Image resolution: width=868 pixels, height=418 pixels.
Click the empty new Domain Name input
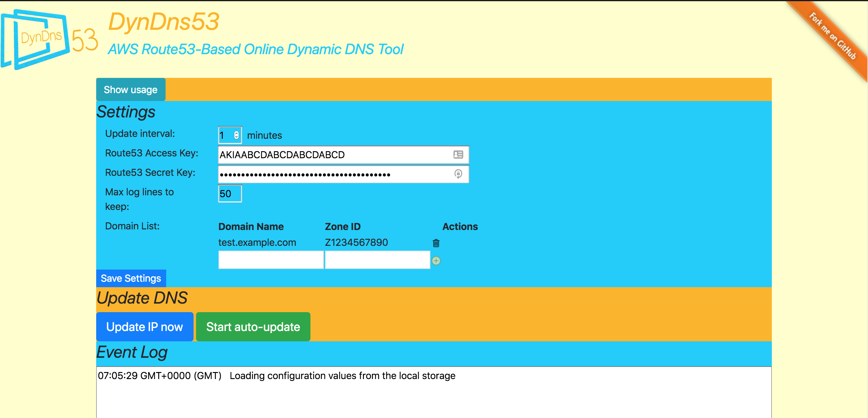pyautogui.click(x=271, y=260)
